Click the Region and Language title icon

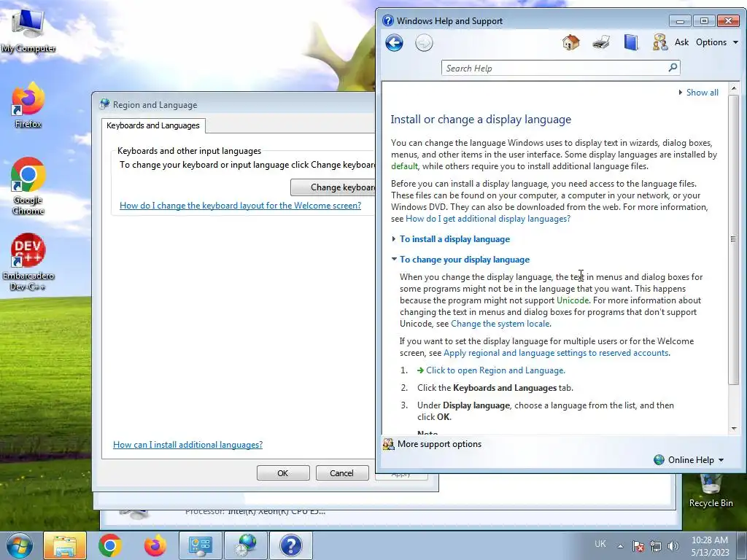pyautogui.click(x=104, y=104)
